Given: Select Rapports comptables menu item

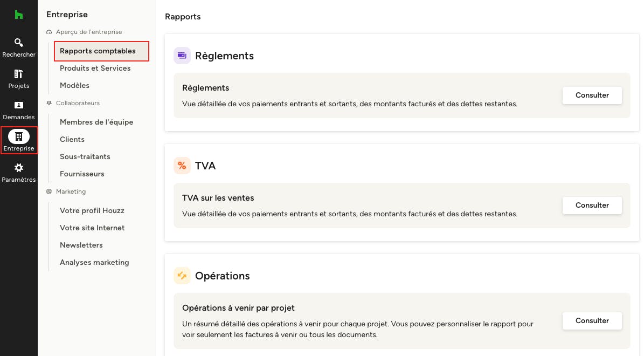Looking at the screenshot, I should [98, 51].
